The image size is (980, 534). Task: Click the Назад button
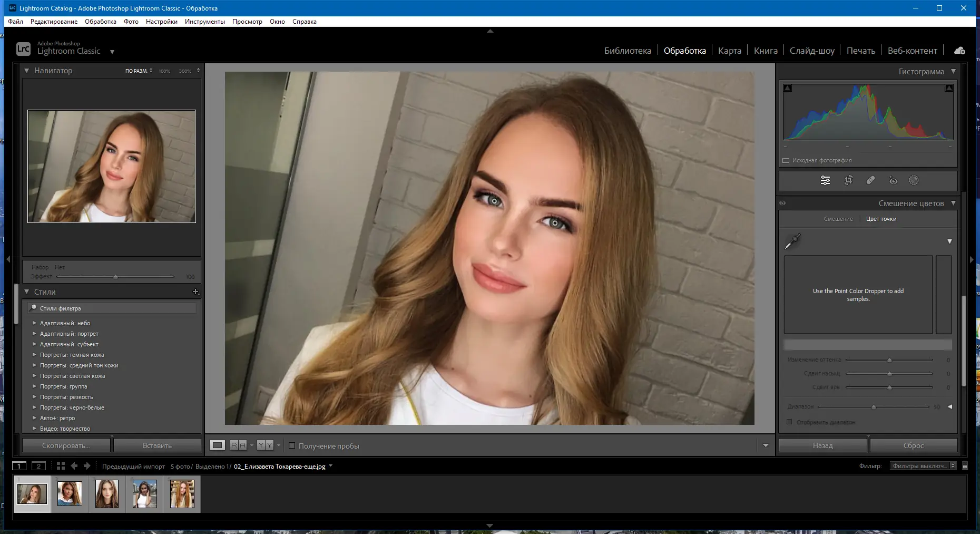822,445
